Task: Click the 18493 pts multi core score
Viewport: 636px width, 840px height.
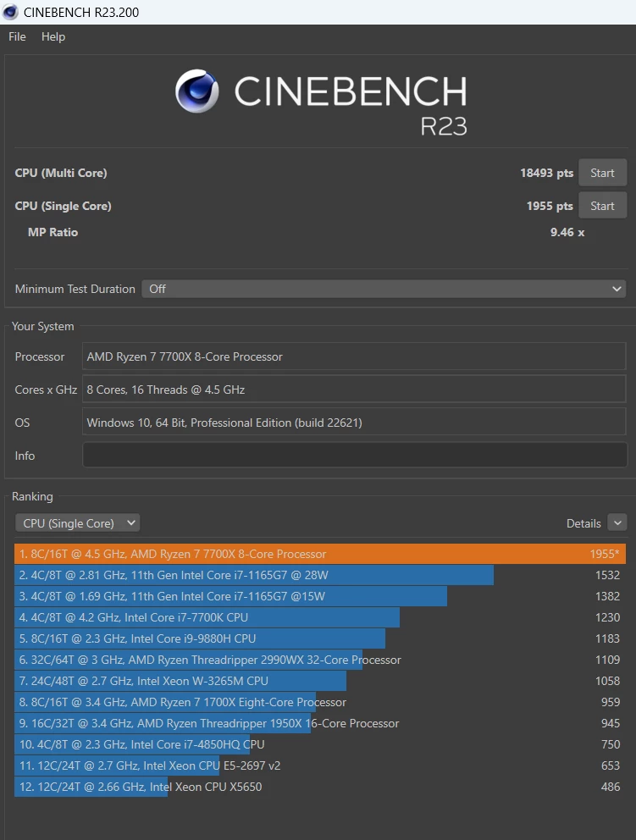Action: [546, 173]
